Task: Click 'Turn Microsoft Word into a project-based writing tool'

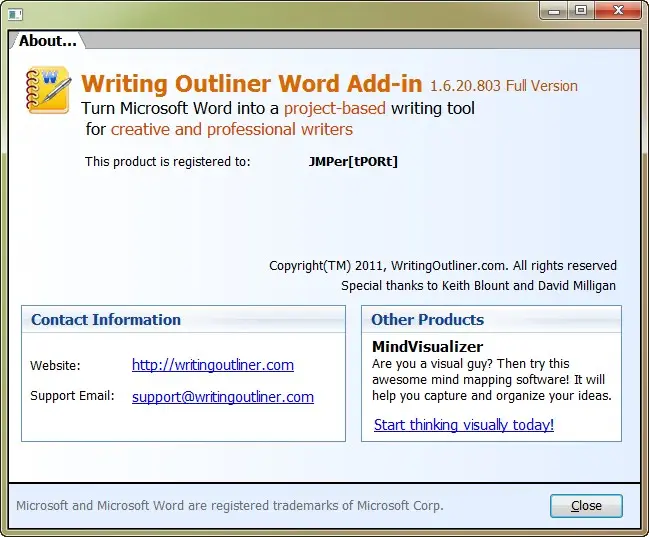Action: coord(278,108)
